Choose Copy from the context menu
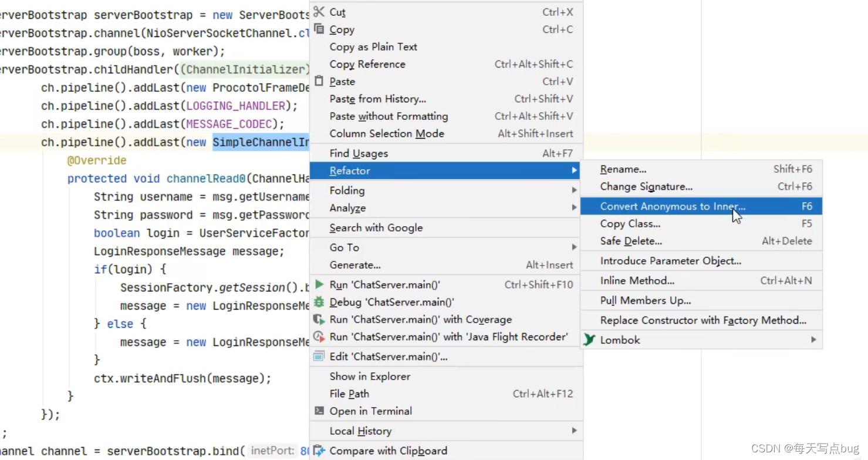This screenshot has width=868, height=460. pyautogui.click(x=446, y=29)
